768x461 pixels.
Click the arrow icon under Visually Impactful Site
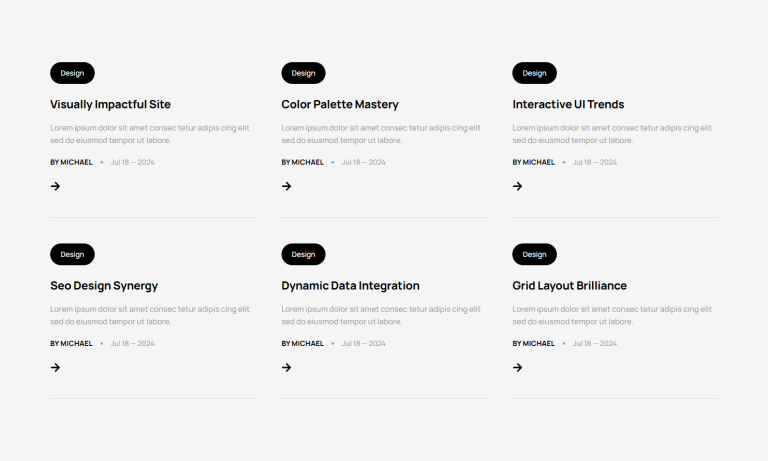[55, 186]
